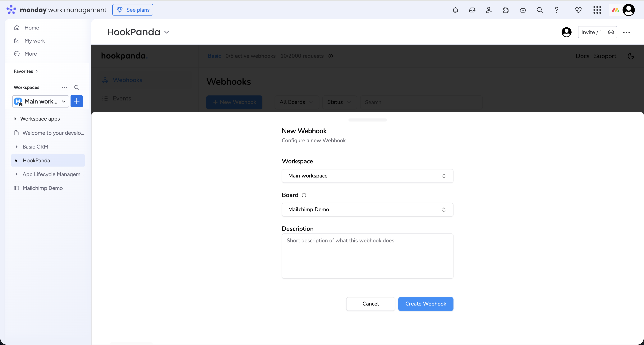644x345 pixels.
Task: Open My work in sidebar
Action: [x=34, y=40]
